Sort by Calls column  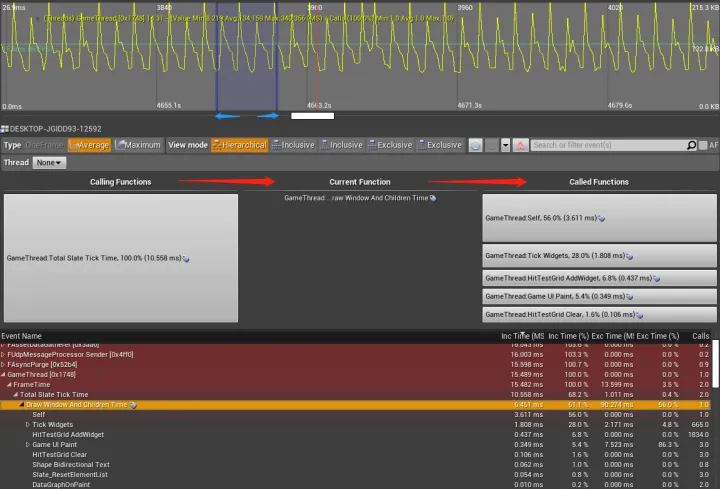click(x=700, y=336)
